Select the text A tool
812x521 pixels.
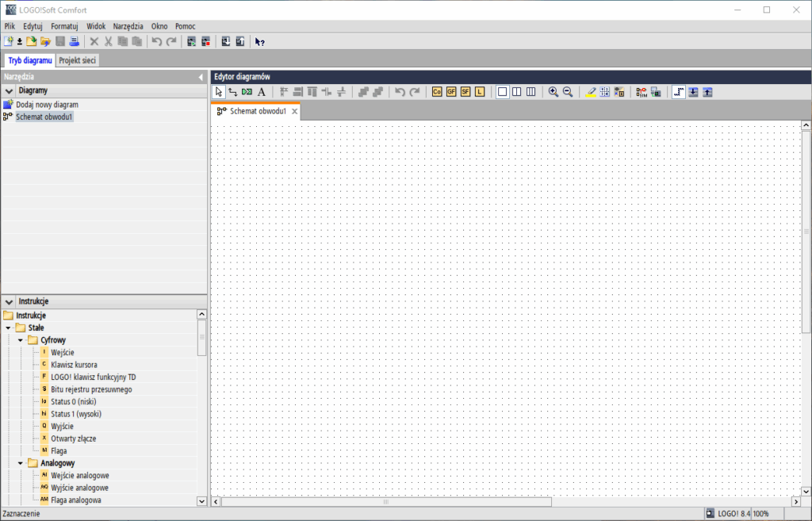262,92
